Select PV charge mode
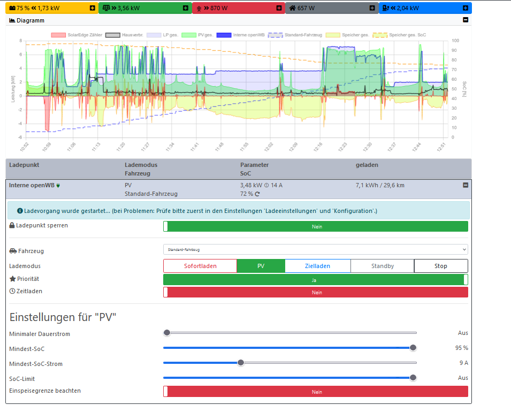This screenshot has height=420, width=511. tap(261, 266)
